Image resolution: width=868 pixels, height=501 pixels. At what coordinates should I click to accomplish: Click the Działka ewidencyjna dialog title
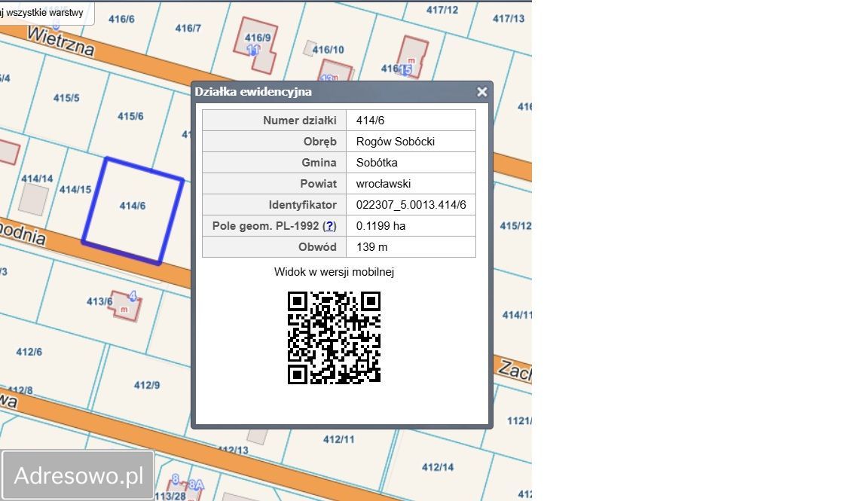coord(253,92)
